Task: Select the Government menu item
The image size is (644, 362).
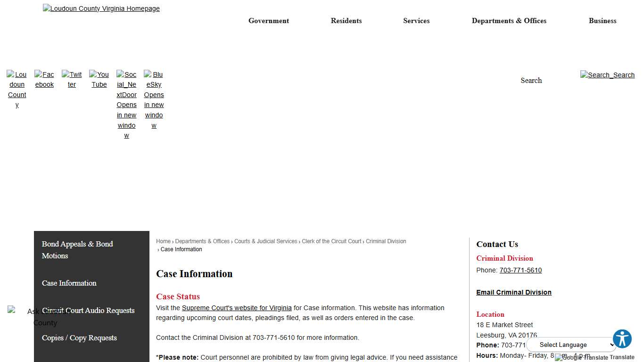Action: coord(268,21)
